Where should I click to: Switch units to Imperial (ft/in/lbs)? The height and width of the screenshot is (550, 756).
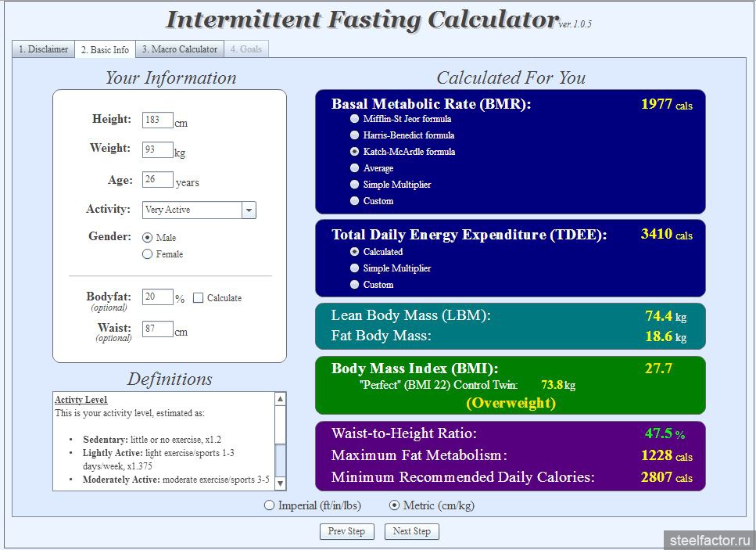tap(270, 505)
